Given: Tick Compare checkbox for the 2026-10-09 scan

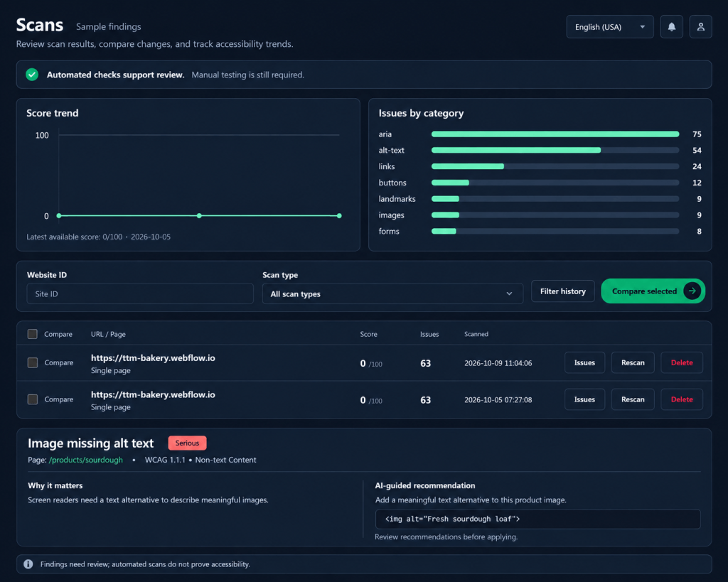Looking at the screenshot, I should [33, 362].
